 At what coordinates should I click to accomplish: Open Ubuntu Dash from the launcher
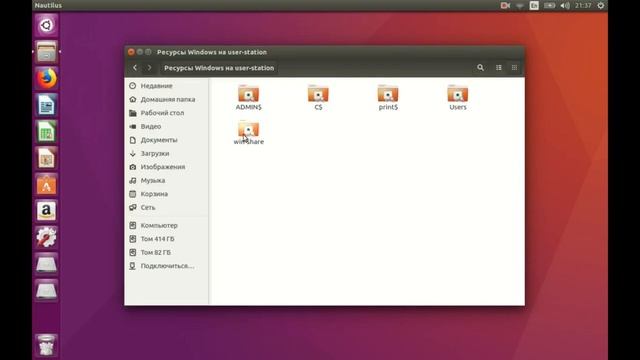[46, 25]
